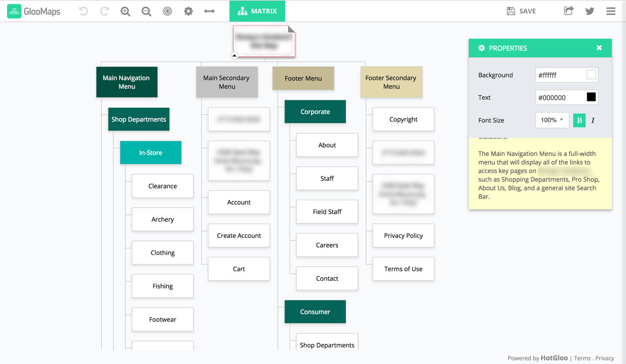Select the blurred root sitemap node

(264, 41)
